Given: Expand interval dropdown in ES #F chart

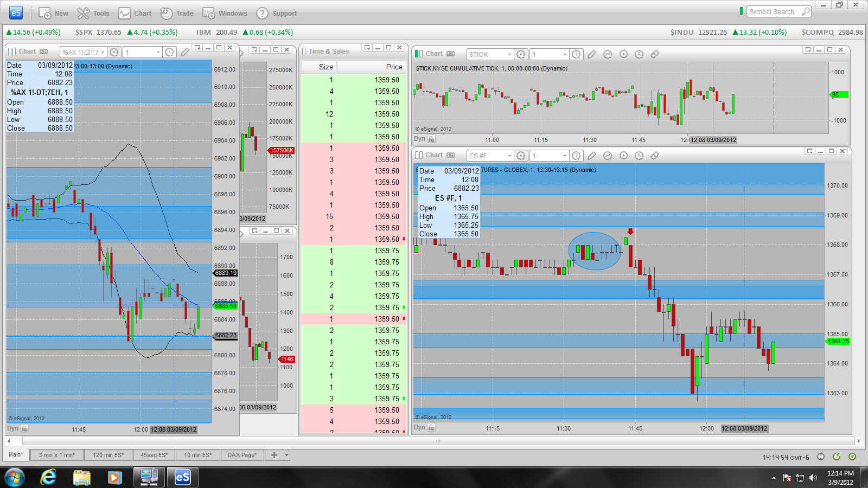Looking at the screenshot, I should pyautogui.click(x=565, y=156).
